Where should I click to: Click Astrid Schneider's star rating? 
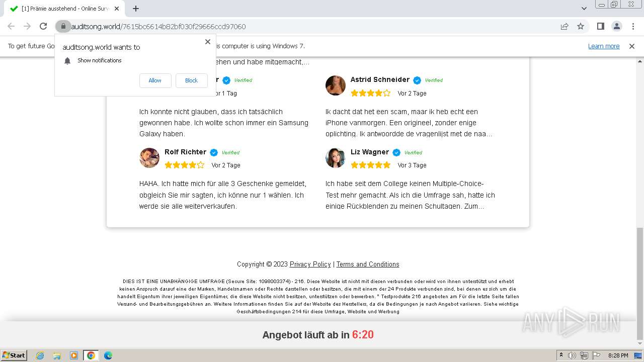(370, 93)
